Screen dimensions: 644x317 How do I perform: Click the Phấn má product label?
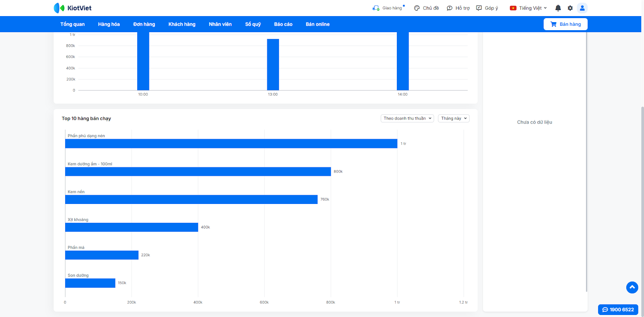pos(76,248)
